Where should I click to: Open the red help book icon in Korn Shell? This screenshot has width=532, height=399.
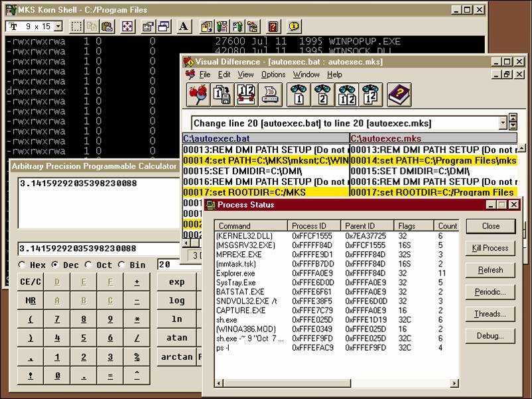coord(273,27)
